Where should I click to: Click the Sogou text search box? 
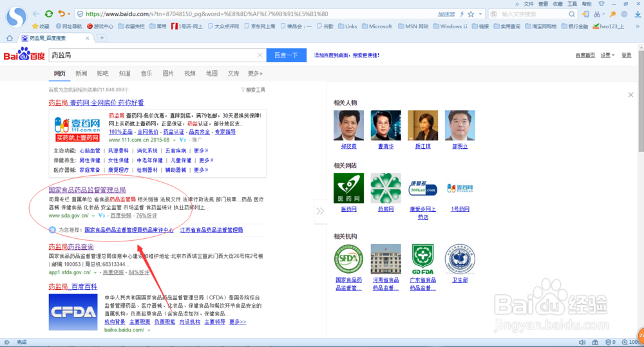coord(533,14)
